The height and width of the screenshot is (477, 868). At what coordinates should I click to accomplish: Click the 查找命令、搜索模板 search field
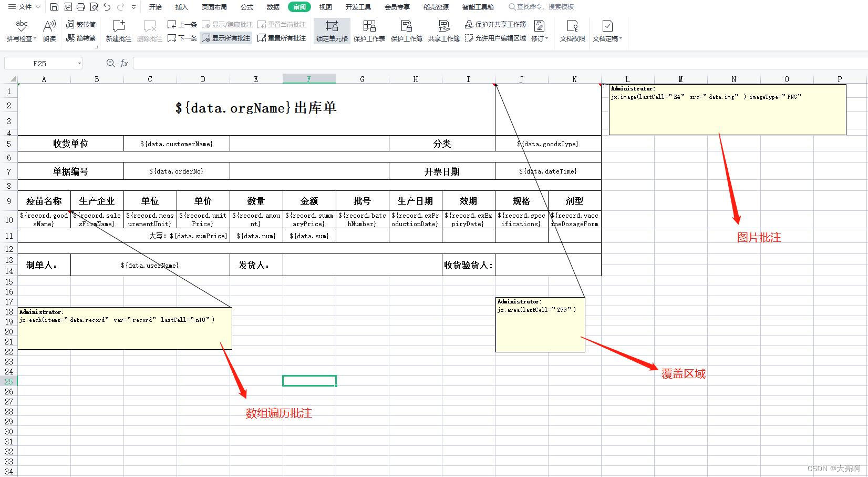[542, 7]
